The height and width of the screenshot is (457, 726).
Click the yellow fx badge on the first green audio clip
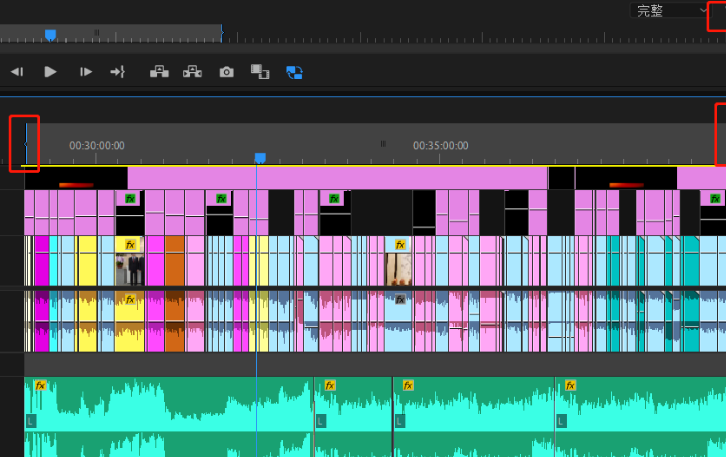click(40, 385)
